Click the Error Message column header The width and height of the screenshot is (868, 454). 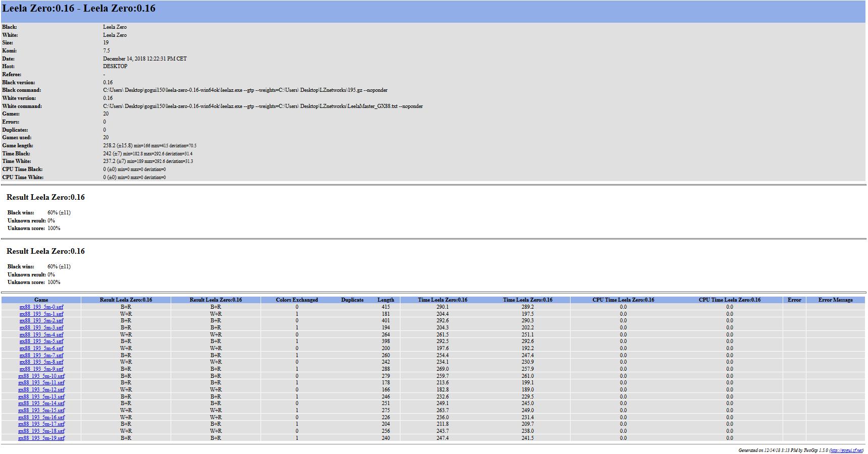click(835, 300)
